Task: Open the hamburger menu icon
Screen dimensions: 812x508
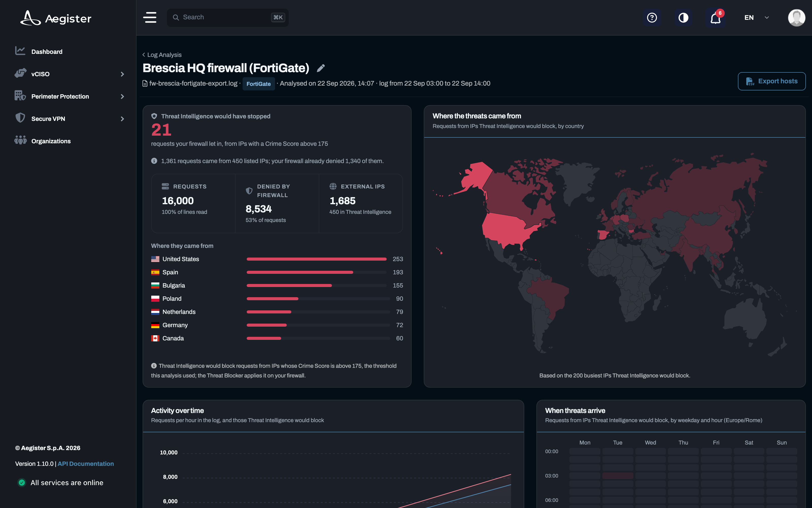Action: (x=150, y=18)
